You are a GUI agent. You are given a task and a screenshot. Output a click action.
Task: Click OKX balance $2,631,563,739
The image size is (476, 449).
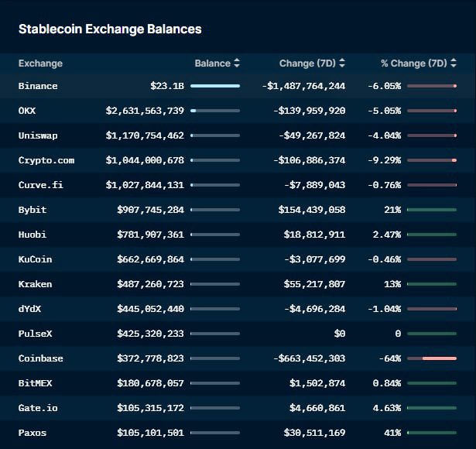(145, 111)
